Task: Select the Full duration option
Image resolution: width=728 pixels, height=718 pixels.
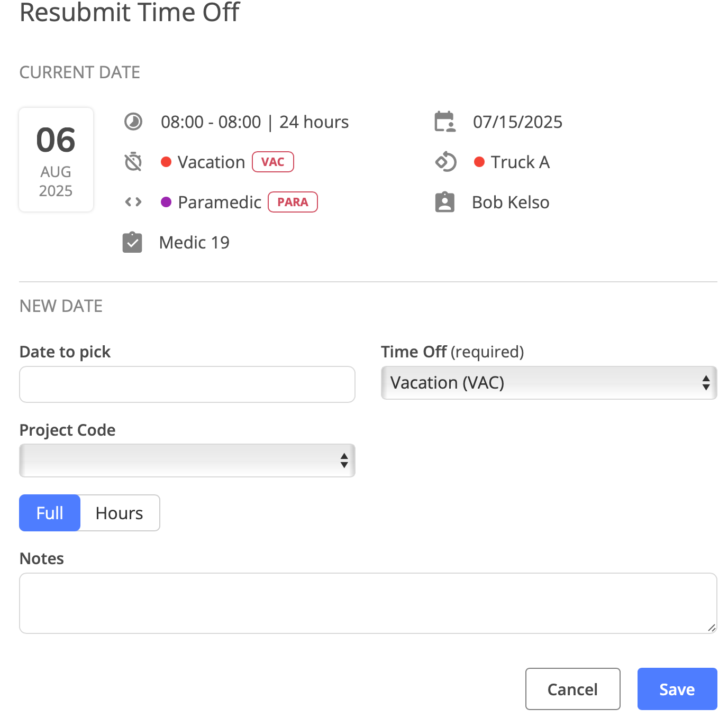Action: click(x=50, y=513)
